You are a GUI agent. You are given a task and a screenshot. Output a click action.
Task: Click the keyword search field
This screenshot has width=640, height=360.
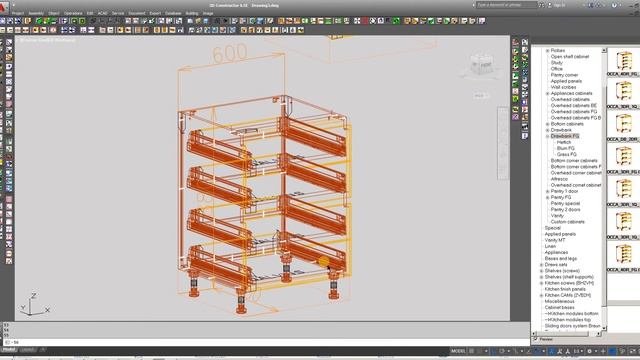click(507, 5)
